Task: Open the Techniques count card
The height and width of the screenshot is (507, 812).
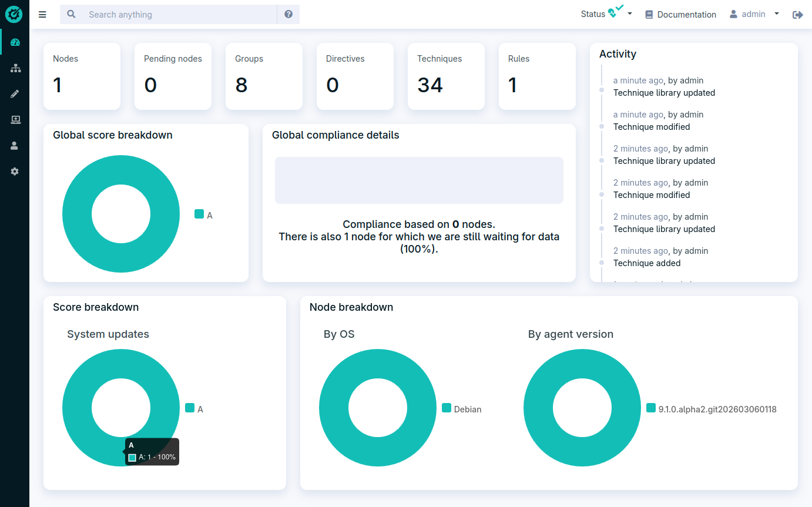Action: click(x=446, y=76)
